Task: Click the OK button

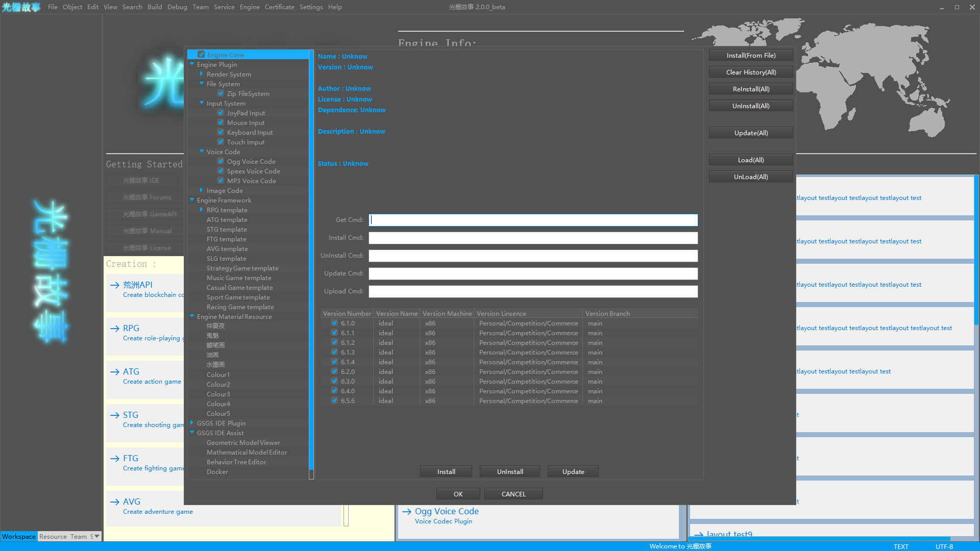Action: pos(458,494)
